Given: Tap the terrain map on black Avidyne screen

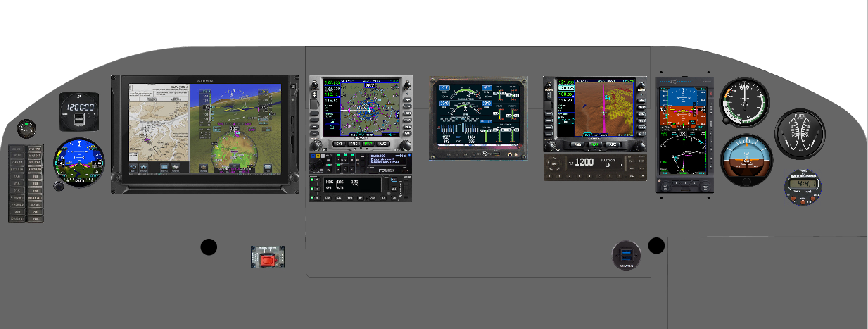Looking at the screenshot, I should pos(604,108).
